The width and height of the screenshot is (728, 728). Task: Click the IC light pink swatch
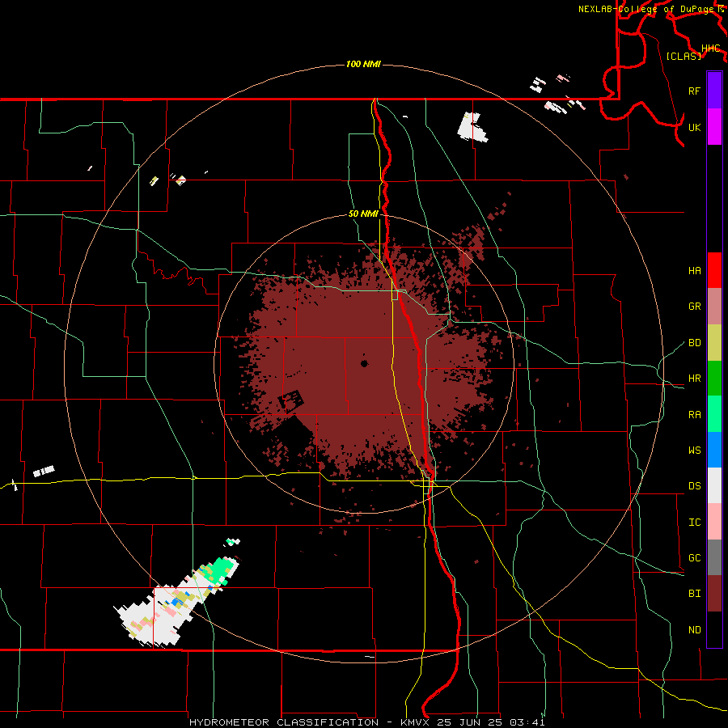pyautogui.click(x=714, y=522)
